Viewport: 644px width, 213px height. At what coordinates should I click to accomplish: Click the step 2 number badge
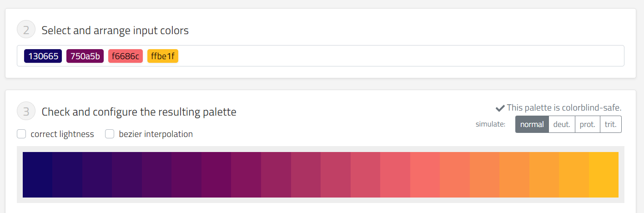coord(26,30)
